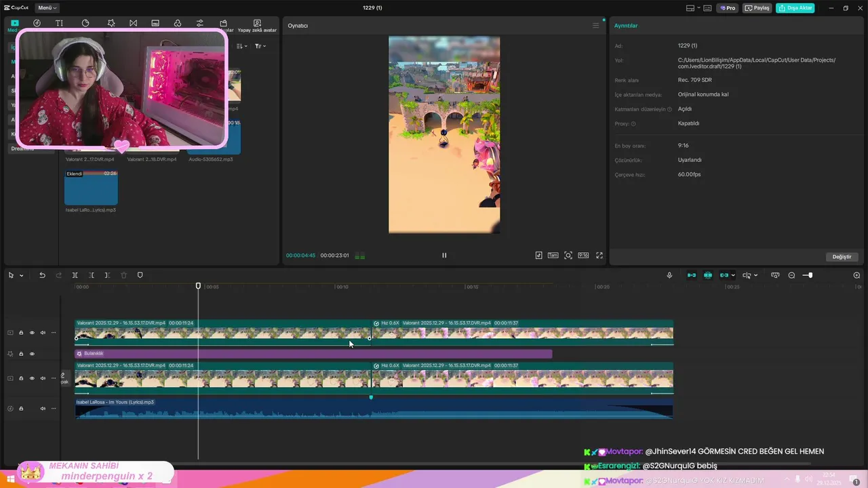Zoom in the timeline
The image size is (868, 488).
pyautogui.click(x=856, y=275)
